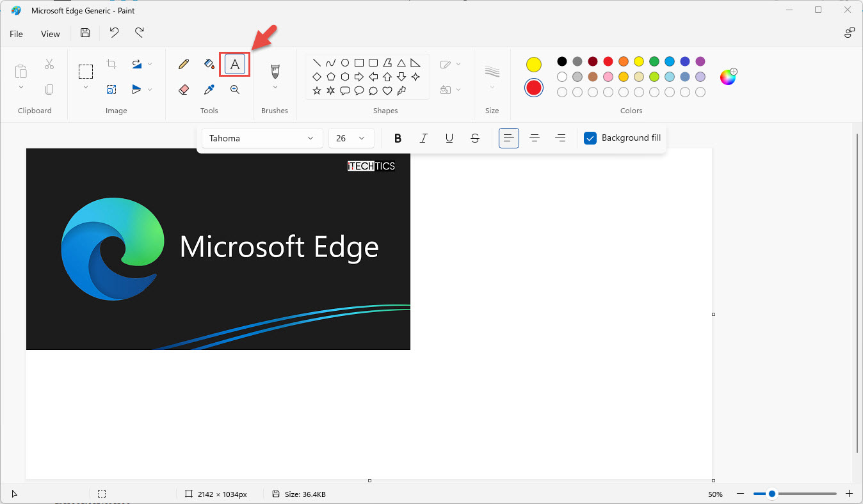The height and width of the screenshot is (504, 863).
Task: Select the Heart shape
Action: pyautogui.click(x=387, y=91)
